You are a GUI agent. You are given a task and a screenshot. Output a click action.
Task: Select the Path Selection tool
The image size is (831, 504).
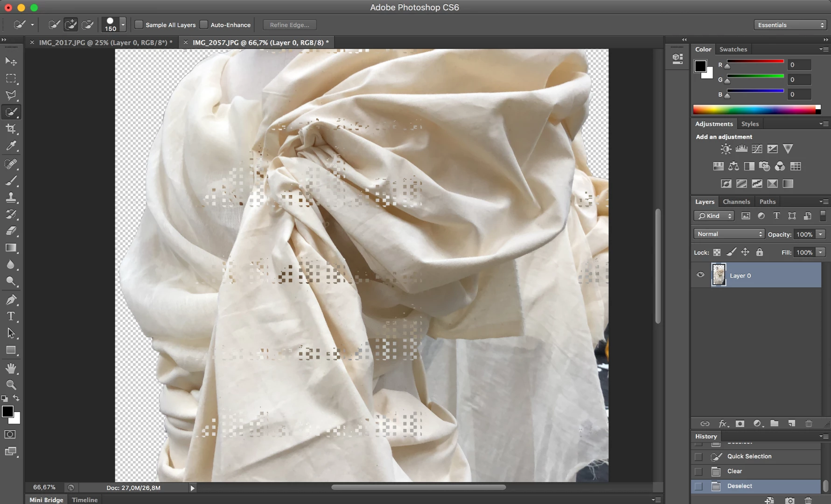(x=11, y=333)
